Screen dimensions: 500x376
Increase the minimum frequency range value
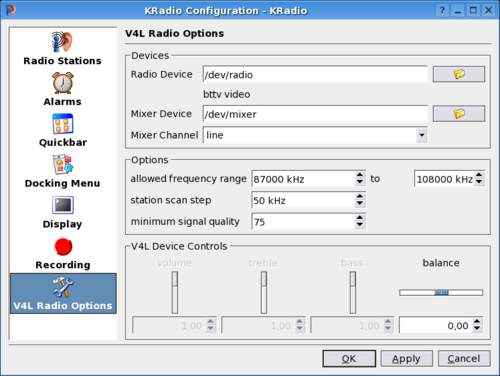(360, 175)
